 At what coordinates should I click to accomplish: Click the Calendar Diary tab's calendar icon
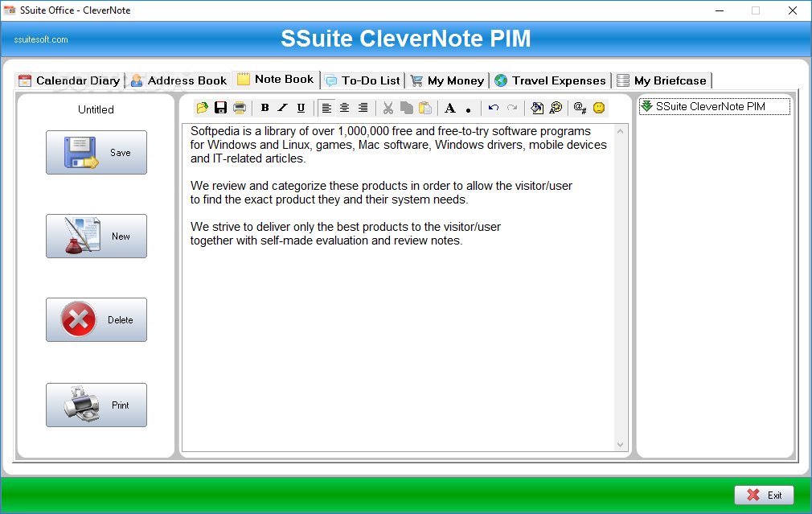(x=24, y=80)
